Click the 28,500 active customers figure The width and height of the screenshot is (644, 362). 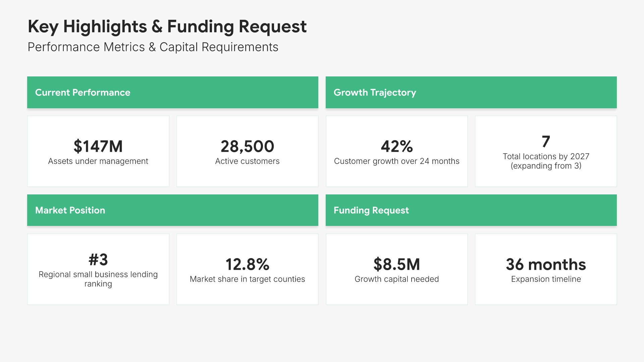[x=247, y=146]
